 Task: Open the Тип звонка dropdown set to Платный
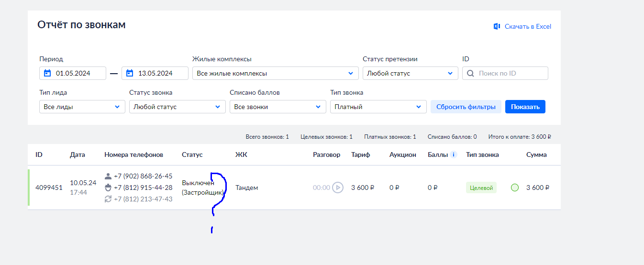click(378, 107)
